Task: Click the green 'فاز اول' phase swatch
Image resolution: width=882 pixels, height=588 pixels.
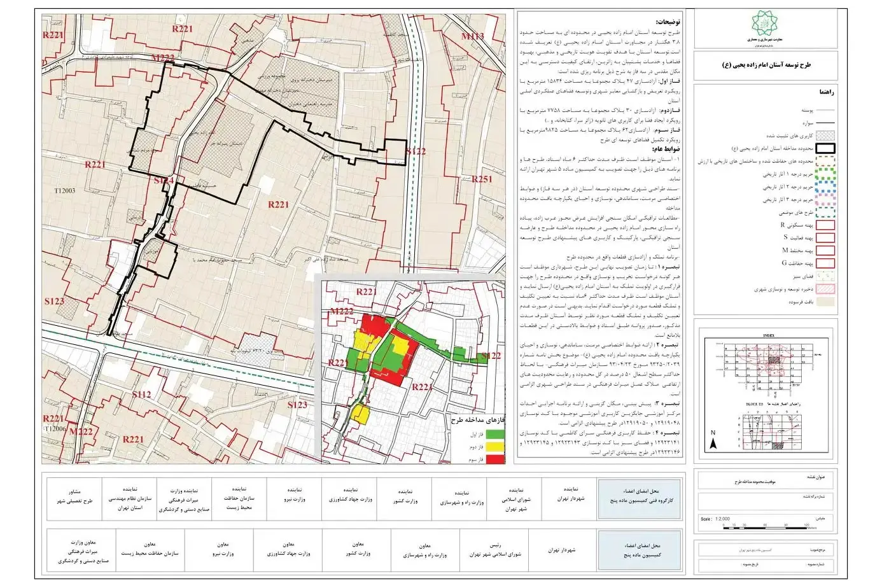Action: 494,434
